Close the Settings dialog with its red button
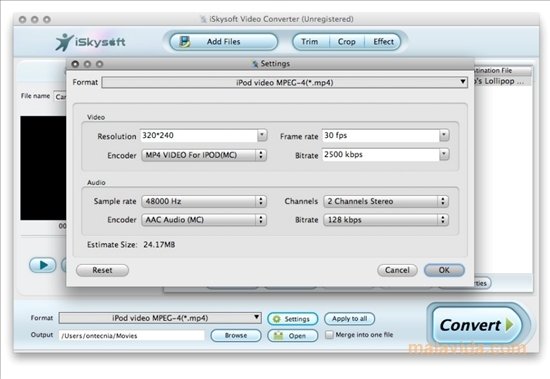Screen dimensions: 550x379 click(75, 64)
